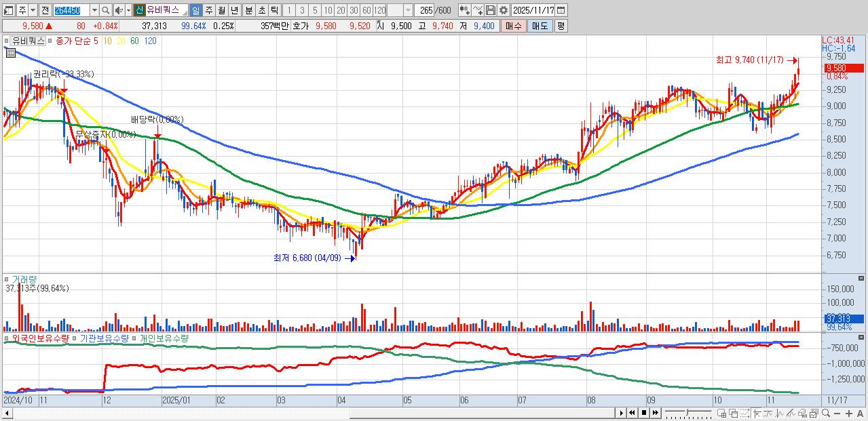Image resolution: width=868 pixels, height=421 pixels.
Task: Select weekly 주 chart period tab
Action: click(208, 10)
